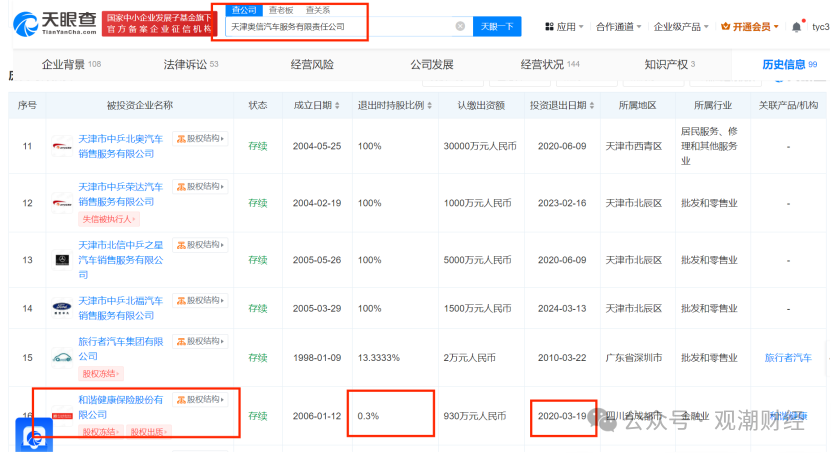Sort by 投资退出日期 column
Image resolution: width=831 pixels, height=453 pixels.
(x=591, y=105)
